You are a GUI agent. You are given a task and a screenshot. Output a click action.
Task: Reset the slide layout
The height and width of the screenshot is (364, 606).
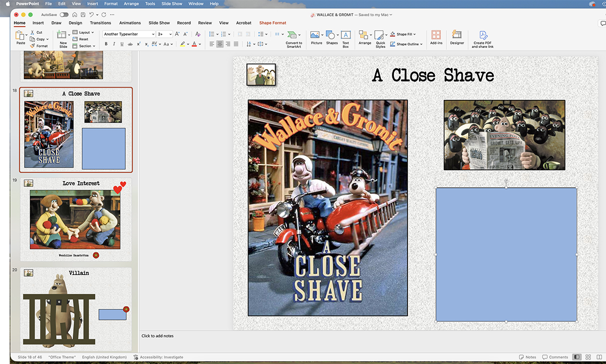80,39
